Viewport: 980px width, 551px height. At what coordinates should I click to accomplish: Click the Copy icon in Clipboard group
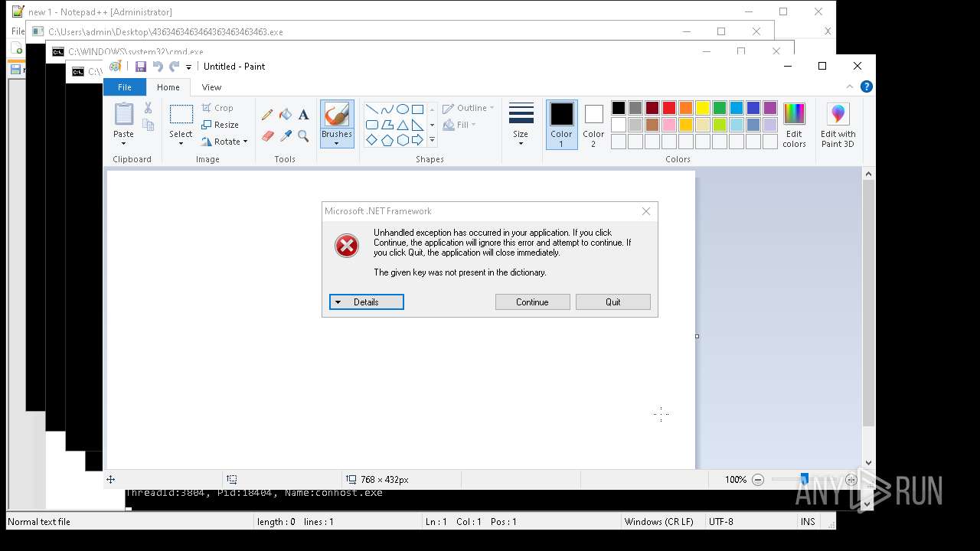(x=148, y=125)
